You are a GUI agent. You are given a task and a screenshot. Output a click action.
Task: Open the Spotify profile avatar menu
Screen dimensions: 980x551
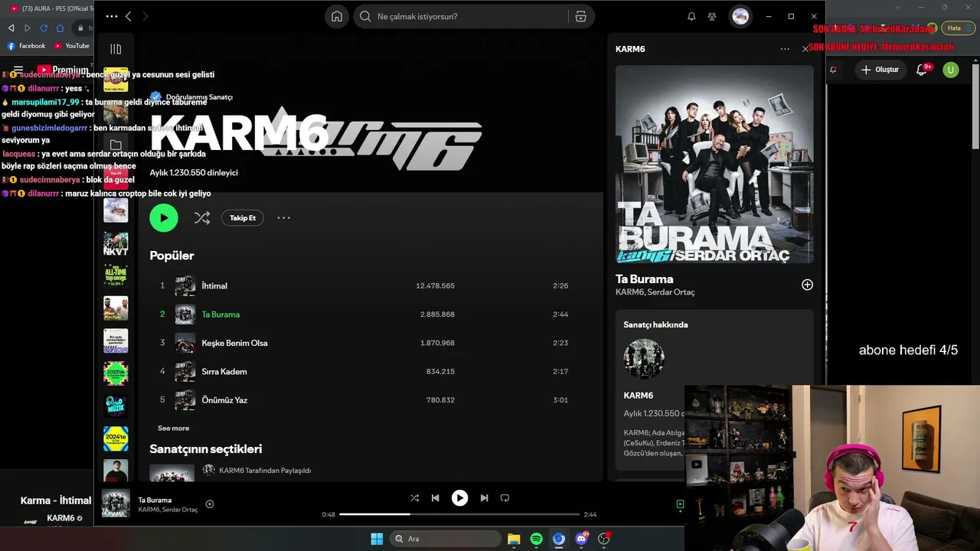pyautogui.click(x=740, y=16)
